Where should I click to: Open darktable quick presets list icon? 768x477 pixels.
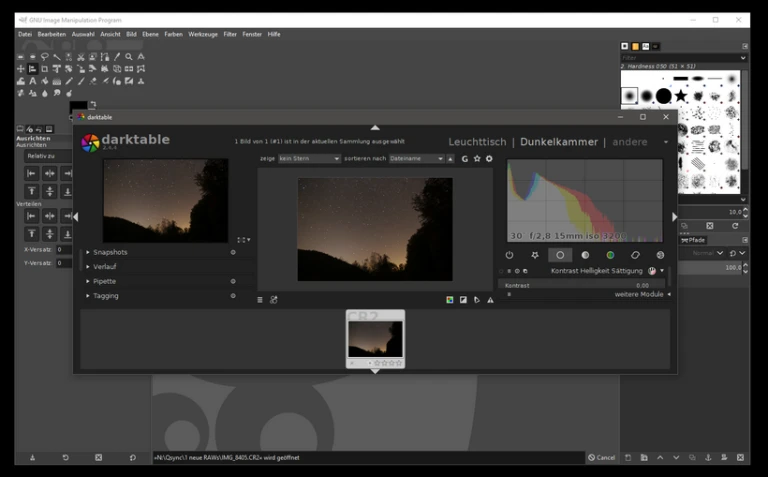[260, 300]
